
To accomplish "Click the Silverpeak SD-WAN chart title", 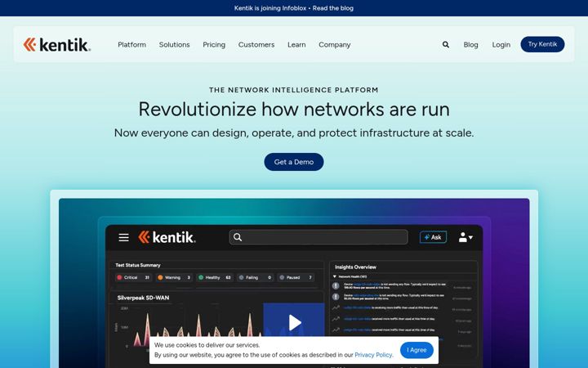I will point(143,298).
